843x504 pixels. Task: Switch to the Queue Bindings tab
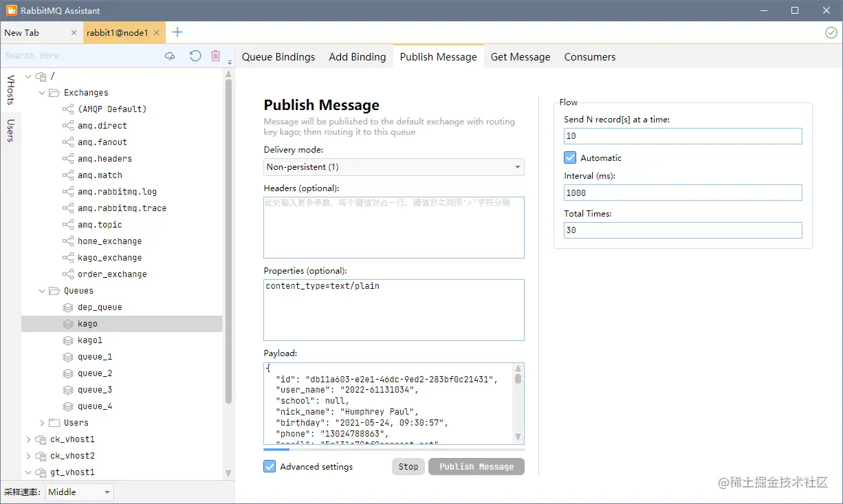[278, 57]
